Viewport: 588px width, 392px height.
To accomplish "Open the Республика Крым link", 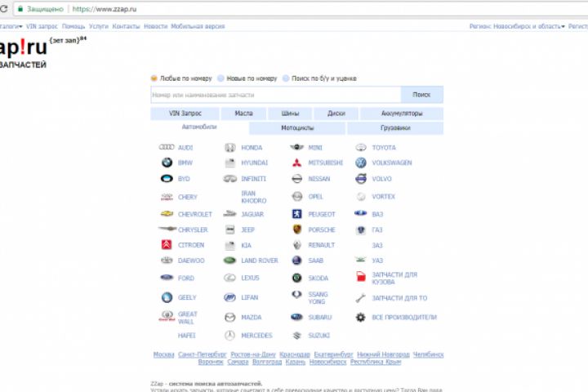I will (376, 362).
